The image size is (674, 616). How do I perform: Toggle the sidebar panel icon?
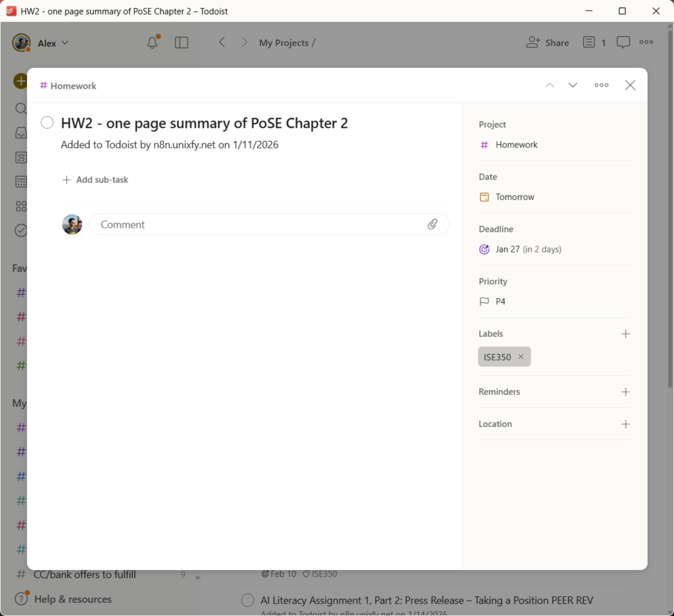(182, 43)
